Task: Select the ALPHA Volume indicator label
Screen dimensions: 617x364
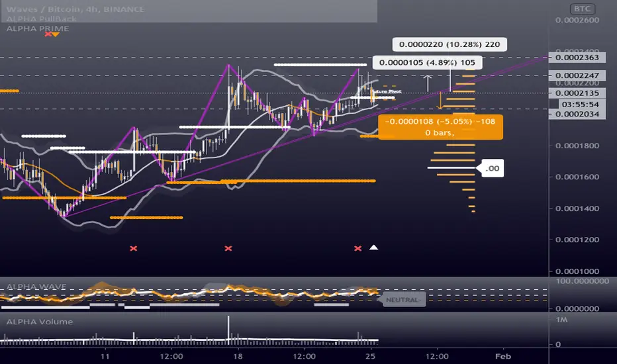Action: point(39,322)
